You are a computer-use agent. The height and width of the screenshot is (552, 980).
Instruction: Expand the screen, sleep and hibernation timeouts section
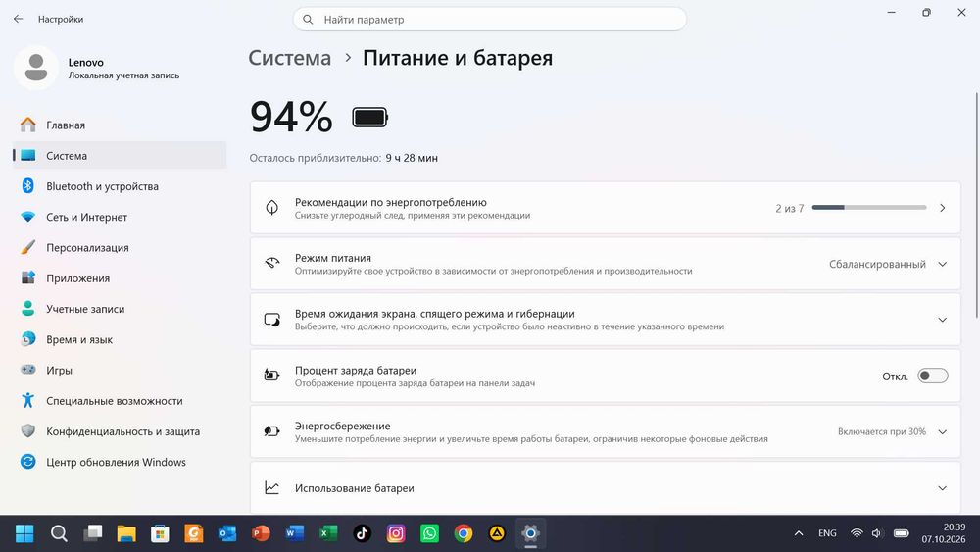[x=943, y=320]
